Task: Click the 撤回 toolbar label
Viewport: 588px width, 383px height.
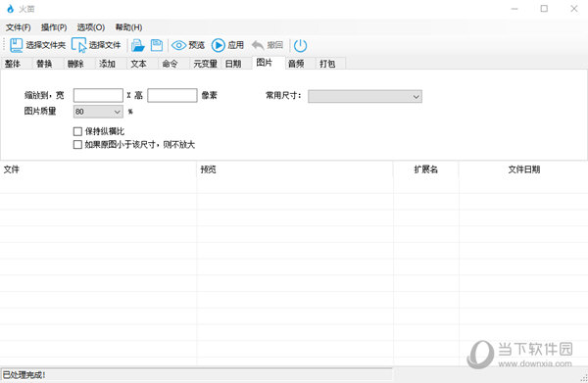Action: (x=274, y=45)
